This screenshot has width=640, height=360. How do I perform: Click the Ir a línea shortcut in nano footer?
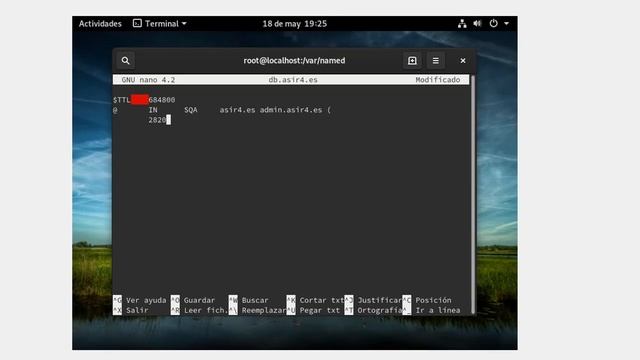pos(431,311)
